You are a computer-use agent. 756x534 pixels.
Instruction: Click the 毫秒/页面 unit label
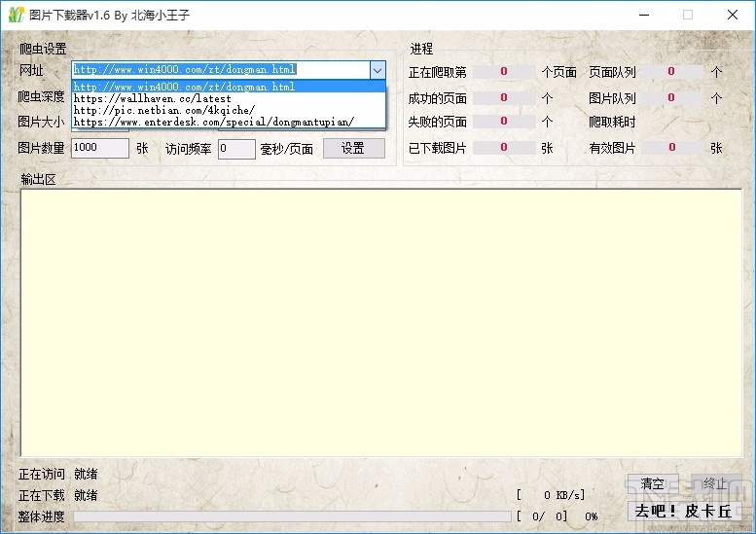(287, 149)
